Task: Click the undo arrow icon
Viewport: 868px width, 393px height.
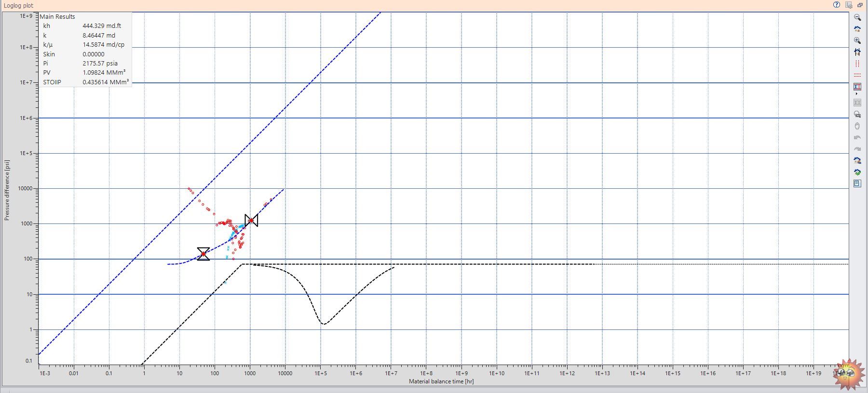Action: tap(857, 137)
